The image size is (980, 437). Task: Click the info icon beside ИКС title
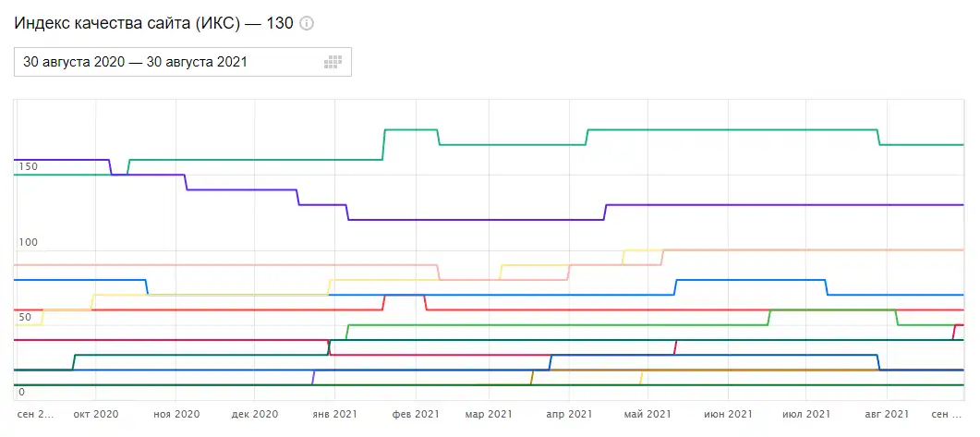click(x=307, y=24)
